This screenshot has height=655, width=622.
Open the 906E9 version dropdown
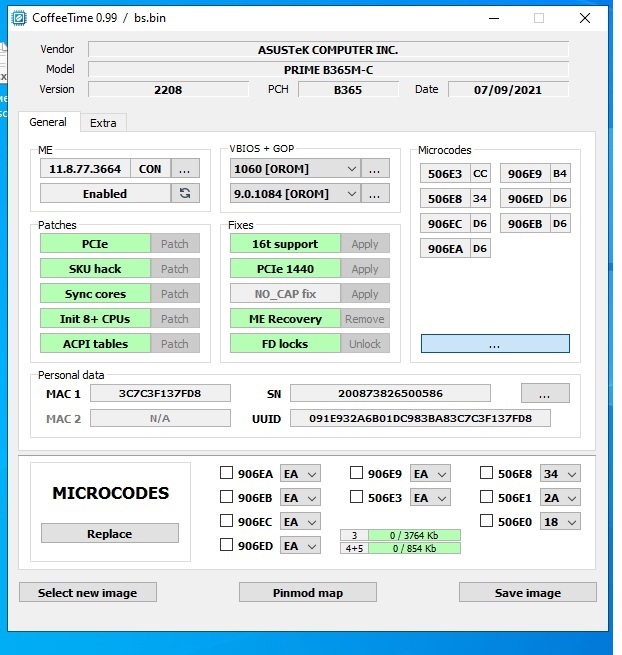(430, 474)
